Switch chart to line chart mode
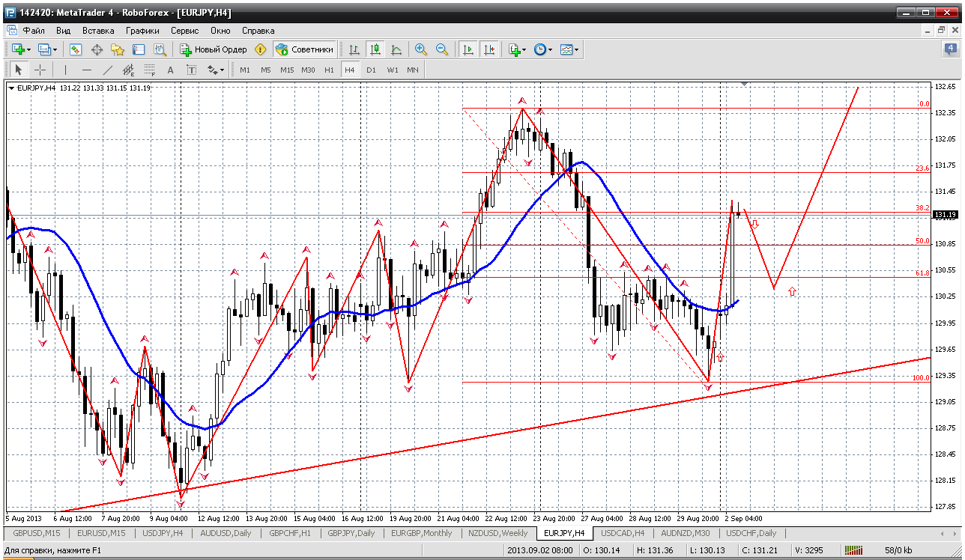The height and width of the screenshot is (560, 965). click(x=396, y=49)
